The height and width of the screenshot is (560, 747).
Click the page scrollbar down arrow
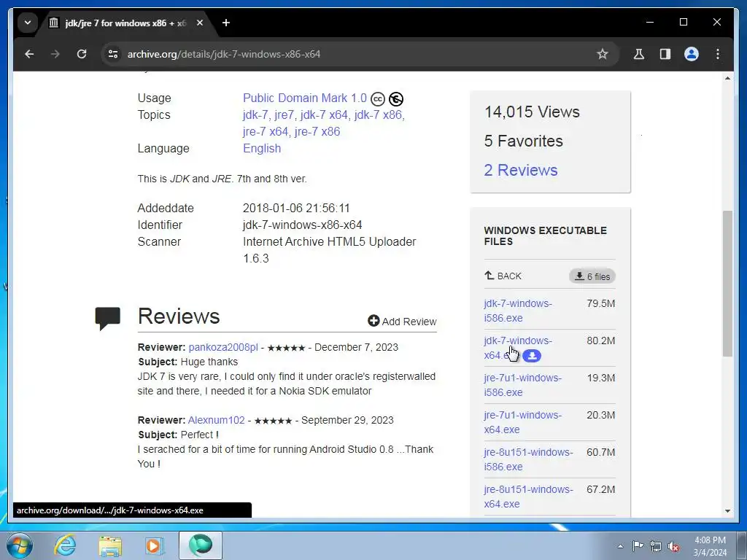point(727,511)
